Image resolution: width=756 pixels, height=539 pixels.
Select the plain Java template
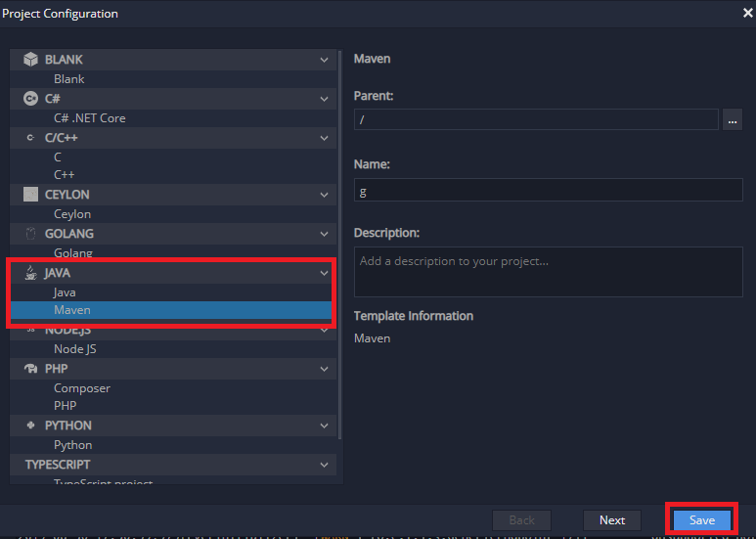171,292
